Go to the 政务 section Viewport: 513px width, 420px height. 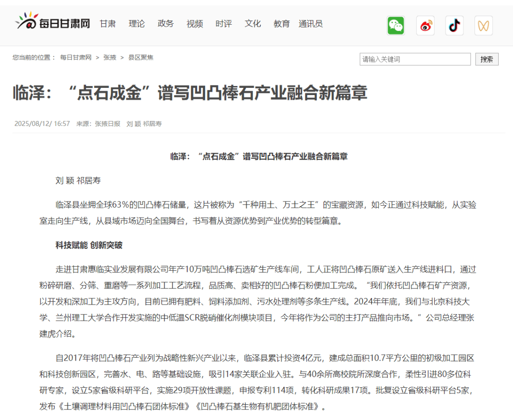pyautogui.click(x=166, y=24)
